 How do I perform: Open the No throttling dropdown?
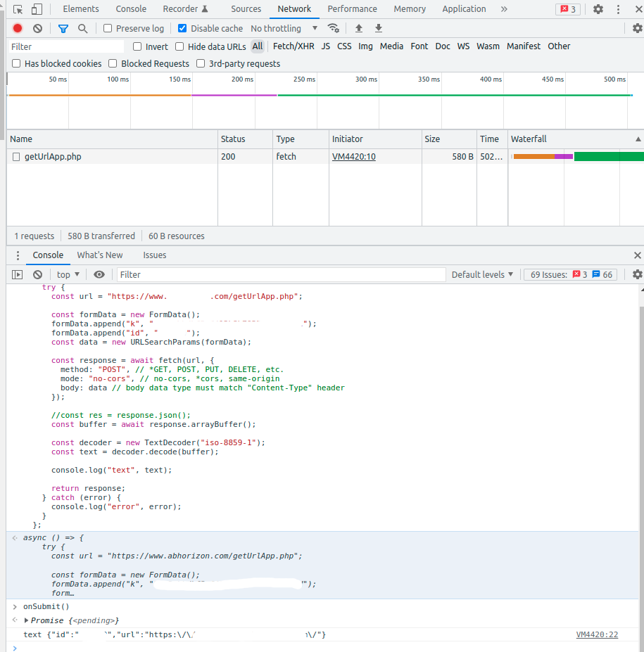tap(284, 28)
